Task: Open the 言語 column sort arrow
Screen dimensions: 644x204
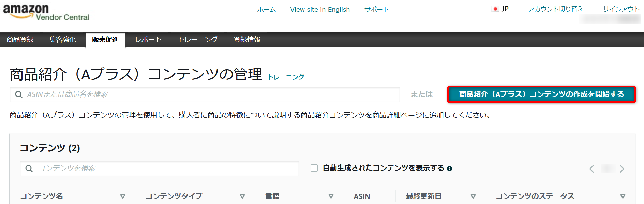Action: [331, 196]
